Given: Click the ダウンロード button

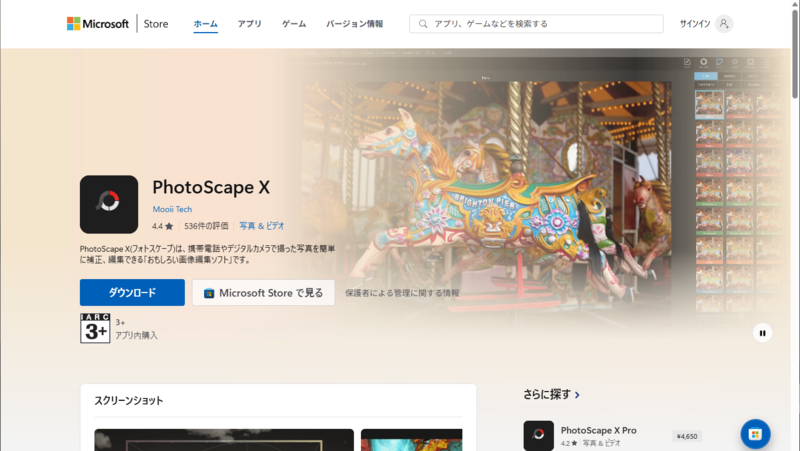Looking at the screenshot, I should coord(132,292).
